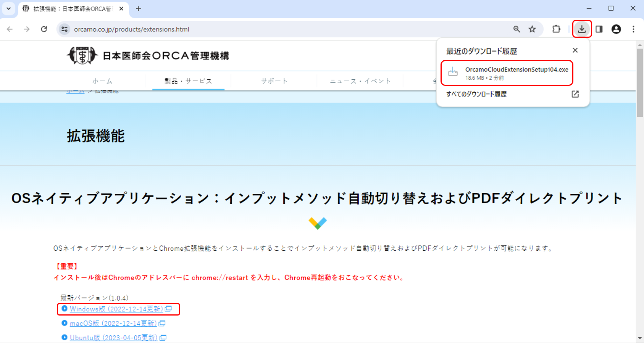Click the 【重要】 red notice label
Image resolution: width=644 pixels, height=343 pixels.
[x=67, y=266]
